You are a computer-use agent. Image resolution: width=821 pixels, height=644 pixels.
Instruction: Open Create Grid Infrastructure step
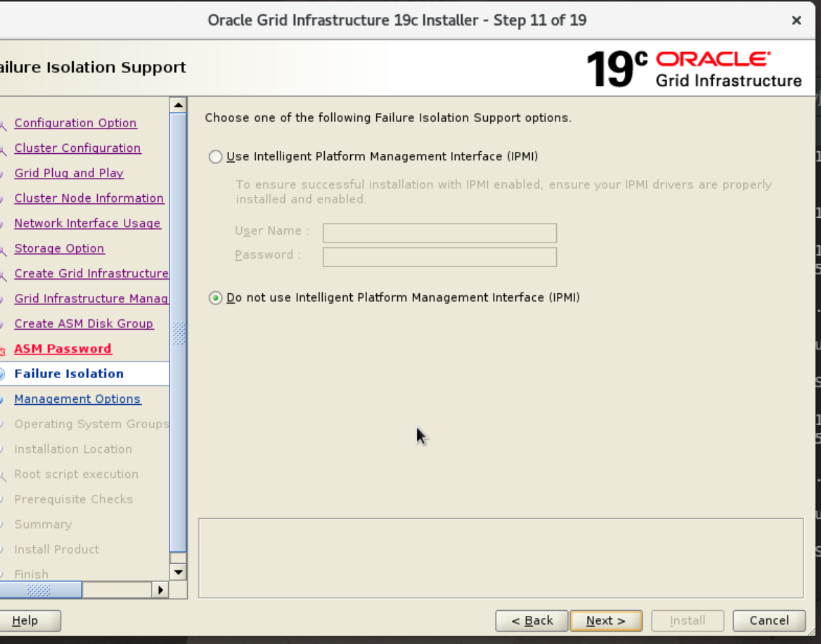click(91, 274)
